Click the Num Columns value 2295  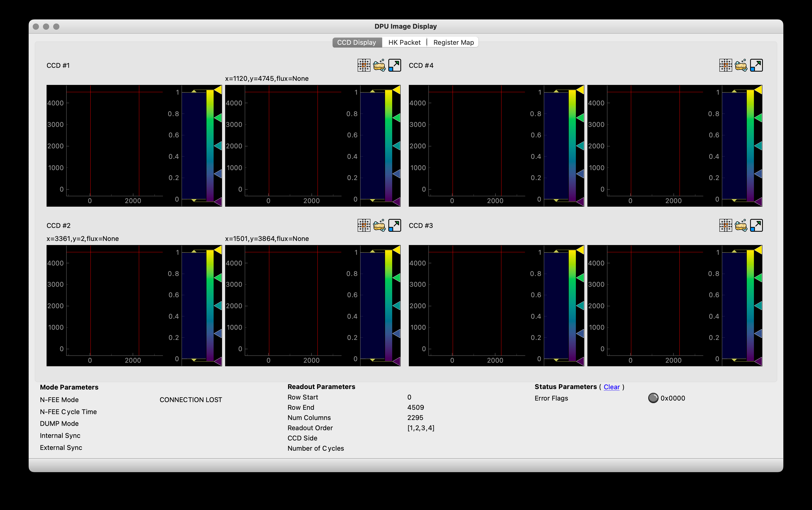point(415,418)
